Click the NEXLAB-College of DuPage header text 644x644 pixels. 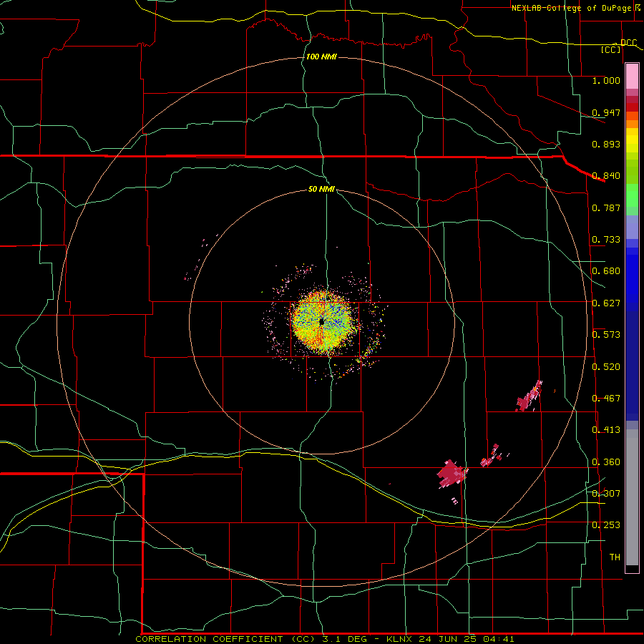[571, 8]
